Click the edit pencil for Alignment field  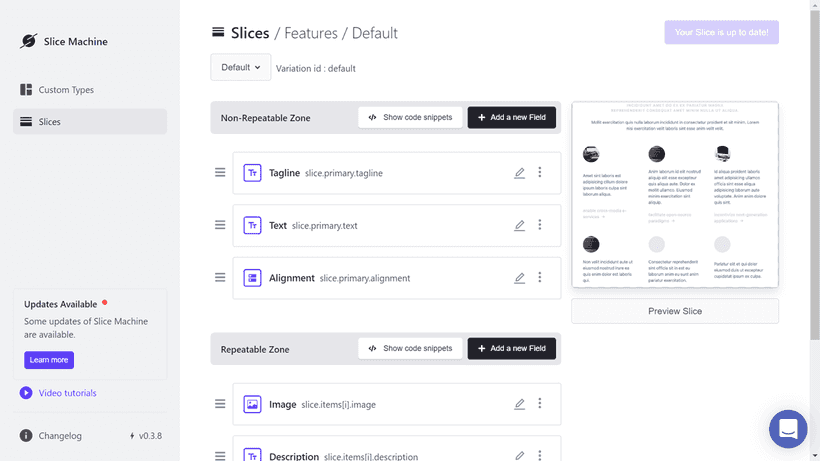[x=520, y=278]
